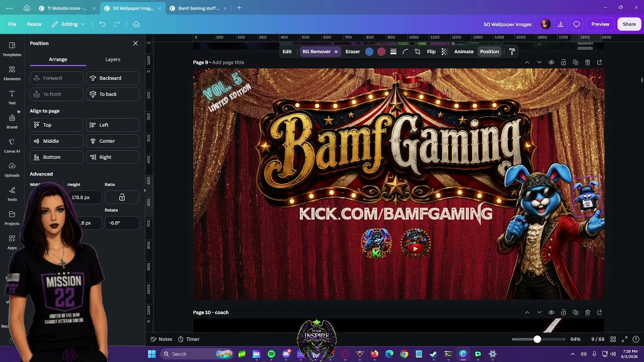Collapse the side panel with the arrow handle
Image resolution: width=644 pixels, height=362 pixels.
tap(145, 191)
